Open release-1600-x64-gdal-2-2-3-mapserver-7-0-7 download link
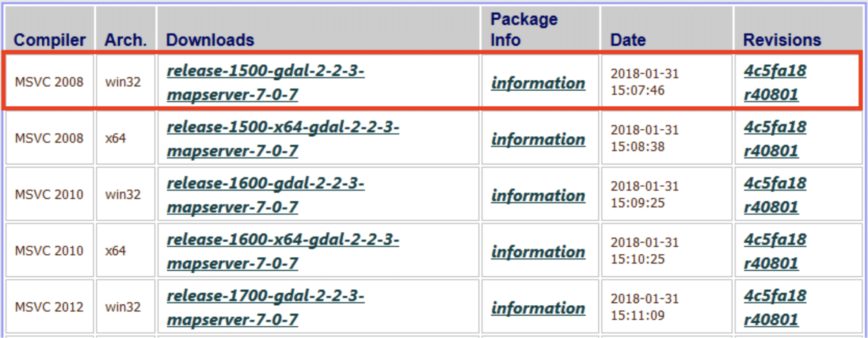The image size is (868, 338). 283,251
